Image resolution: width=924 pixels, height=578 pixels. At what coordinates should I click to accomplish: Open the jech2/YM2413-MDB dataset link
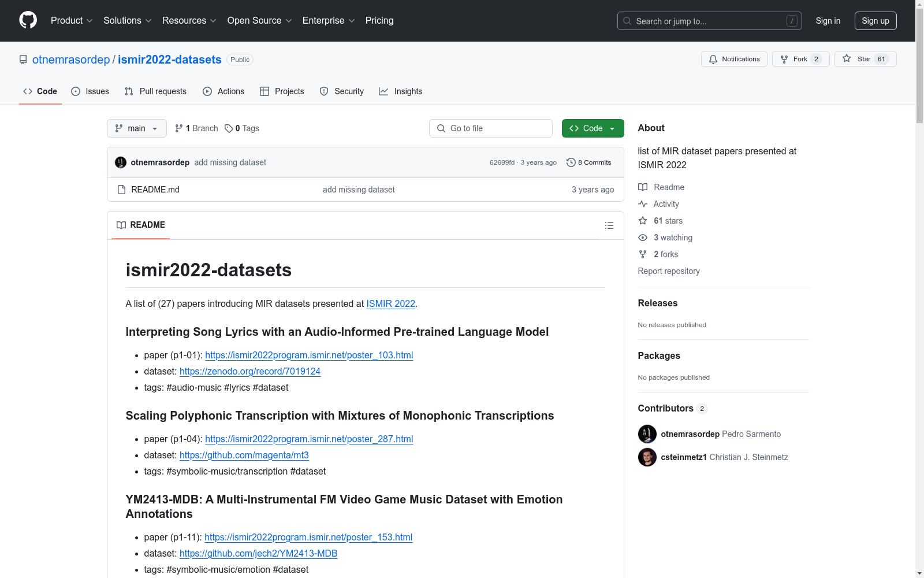pos(259,553)
